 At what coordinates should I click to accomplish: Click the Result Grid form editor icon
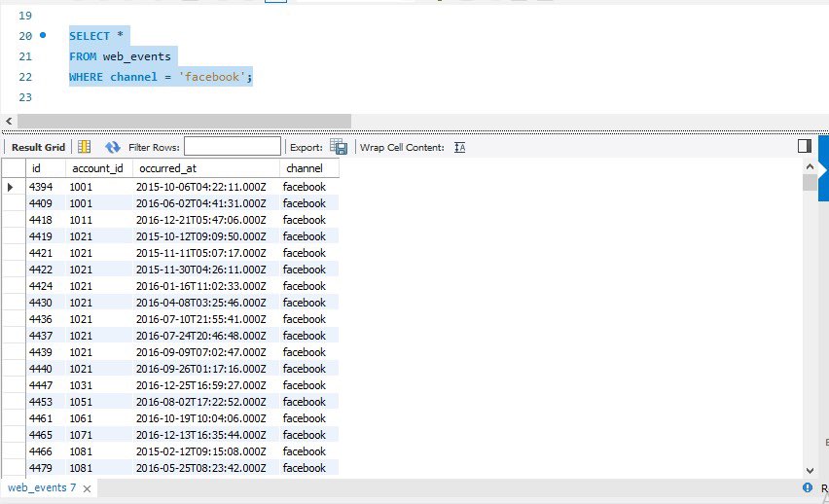tap(84, 147)
